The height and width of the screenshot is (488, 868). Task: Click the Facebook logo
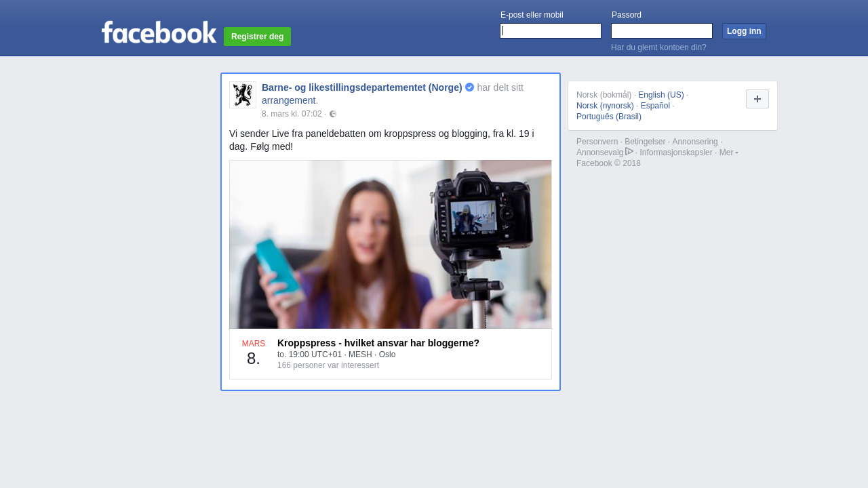point(159,33)
